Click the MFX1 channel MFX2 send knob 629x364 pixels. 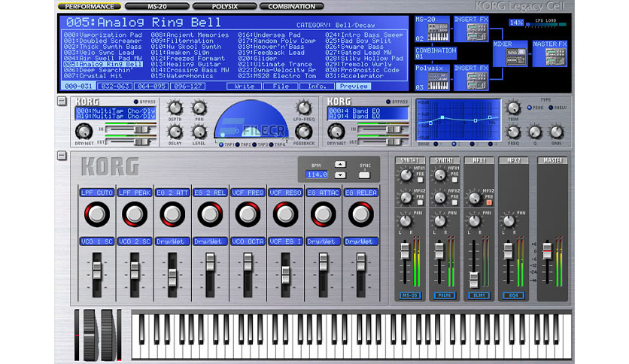475,198
